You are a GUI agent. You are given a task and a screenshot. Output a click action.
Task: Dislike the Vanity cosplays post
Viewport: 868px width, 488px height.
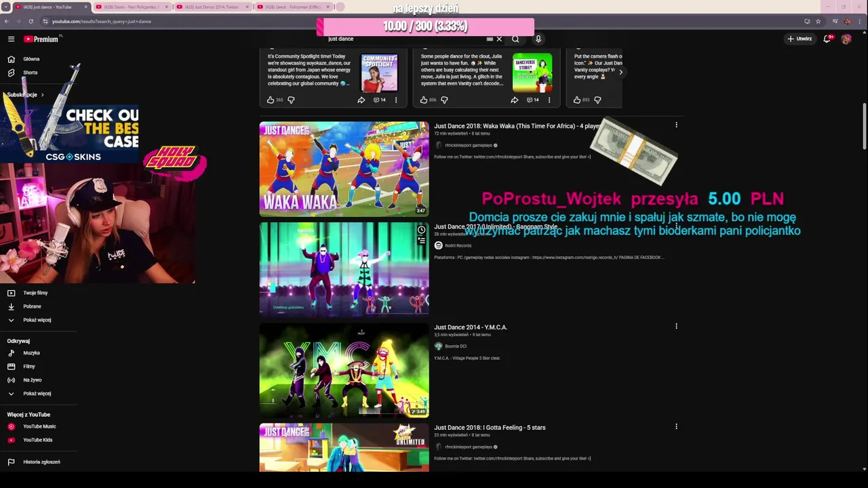[597, 100]
